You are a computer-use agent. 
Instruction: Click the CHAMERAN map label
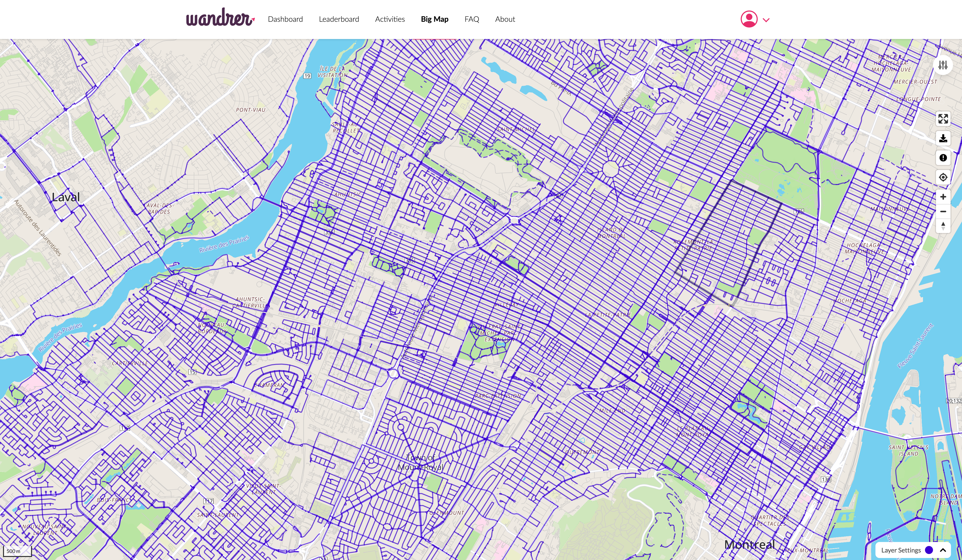pyautogui.click(x=269, y=385)
